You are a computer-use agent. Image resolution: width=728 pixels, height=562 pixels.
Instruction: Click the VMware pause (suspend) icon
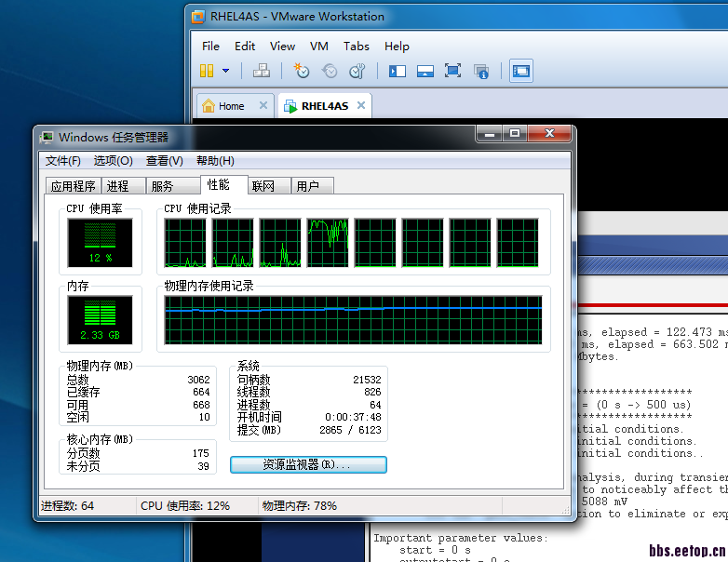207,71
